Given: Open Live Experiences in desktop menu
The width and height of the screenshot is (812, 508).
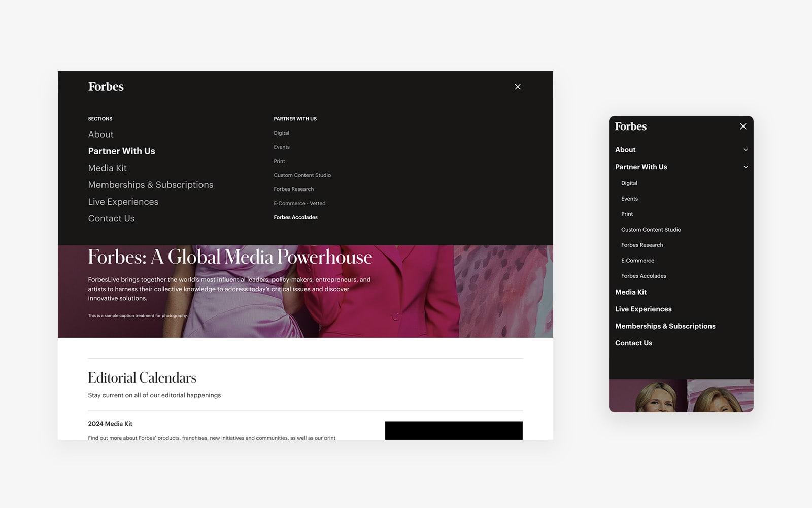Looking at the screenshot, I should click(x=123, y=202).
